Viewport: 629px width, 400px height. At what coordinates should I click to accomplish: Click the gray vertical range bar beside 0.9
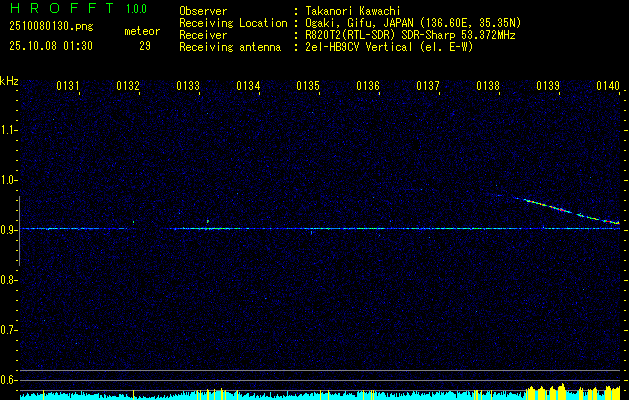(19, 231)
